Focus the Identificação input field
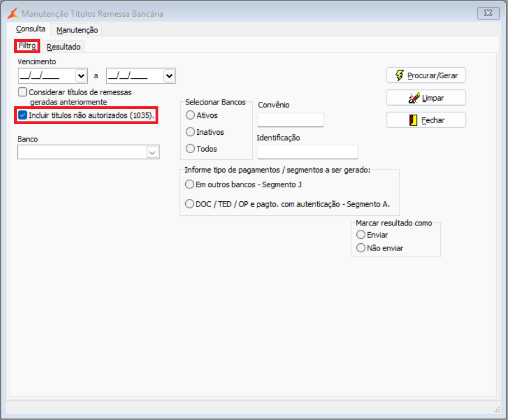The height and width of the screenshot is (420, 508). tap(308, 152)
